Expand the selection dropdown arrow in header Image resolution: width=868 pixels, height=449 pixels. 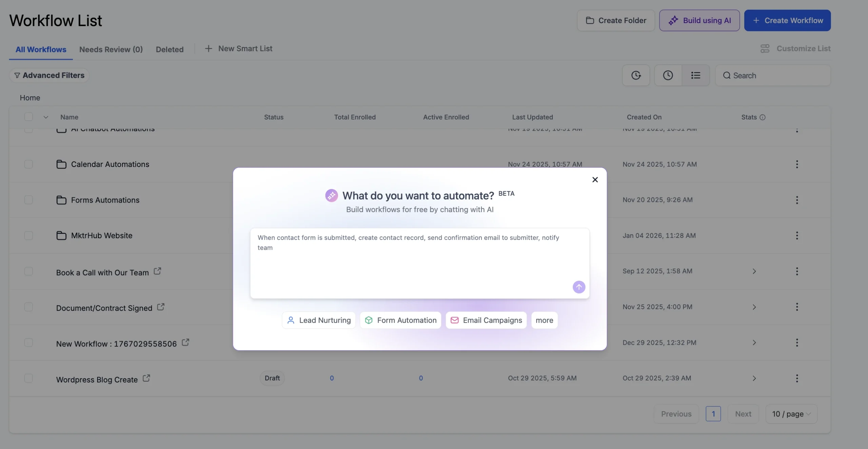(x=46, y=117)
